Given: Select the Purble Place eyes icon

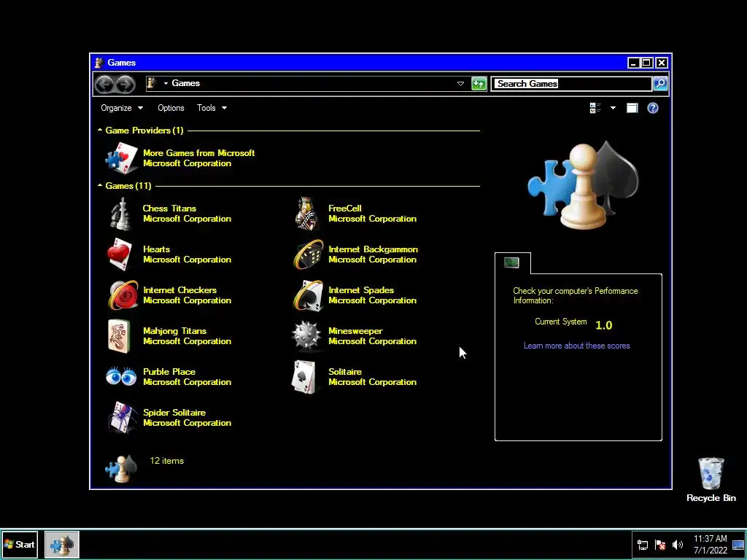Looking at the screenshot, I should tap(121, 377).
